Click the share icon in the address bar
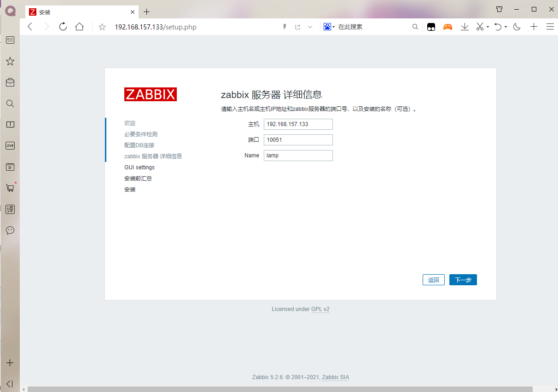This screenshot has width=558, height=392. (x=298, y=27)
